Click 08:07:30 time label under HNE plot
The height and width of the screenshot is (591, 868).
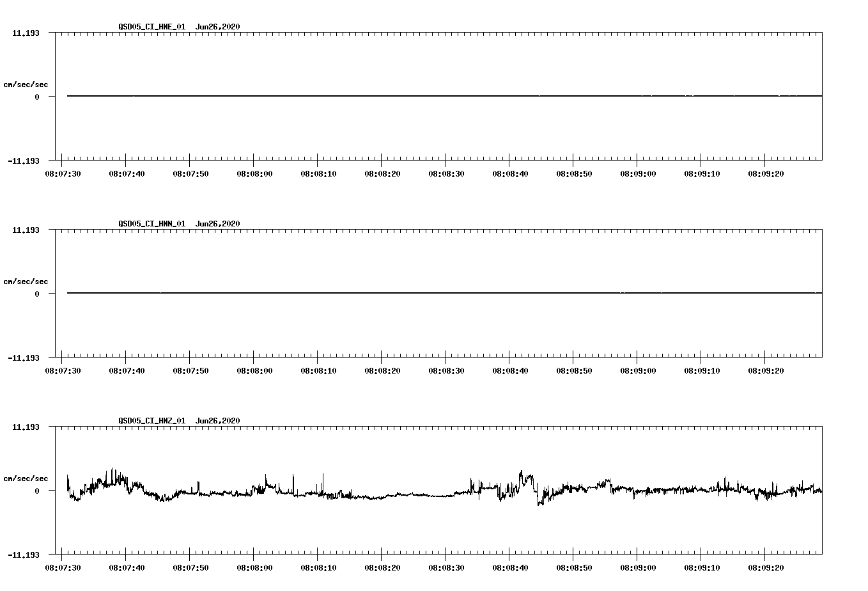click(63, 173)
